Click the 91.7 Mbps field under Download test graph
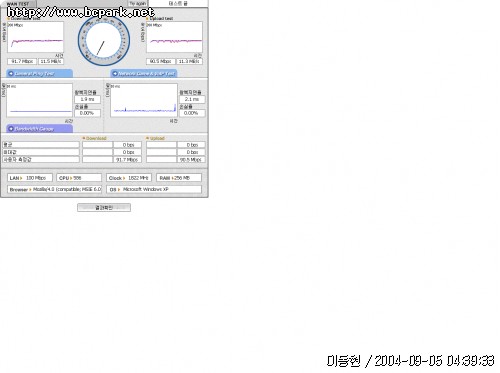The height and width of the screenshot is (373, 500). click(x=22, y=61)
